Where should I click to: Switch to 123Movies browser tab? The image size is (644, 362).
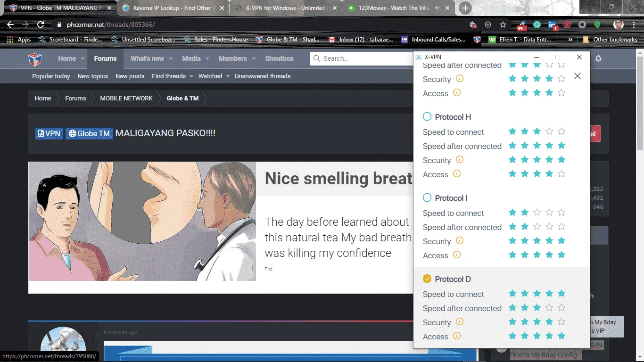point(398,8)
